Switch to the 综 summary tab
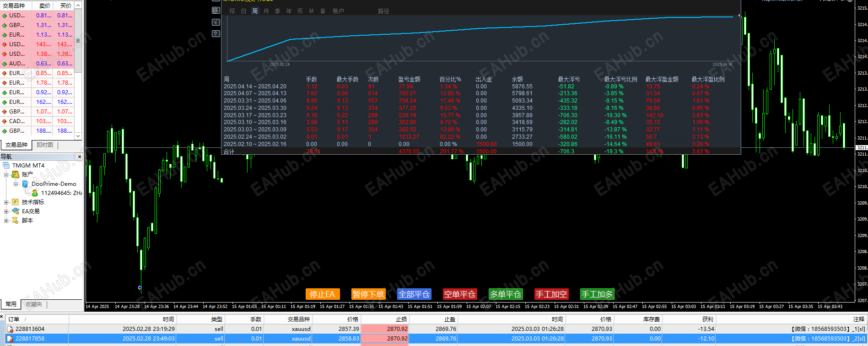This screenshot has height=346, width=868. point(232,11)
